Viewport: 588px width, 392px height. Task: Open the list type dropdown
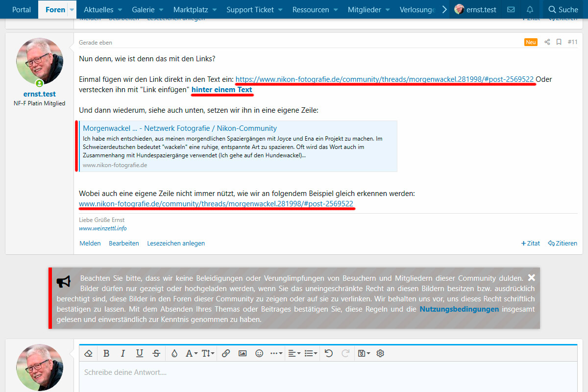(311, 353)
